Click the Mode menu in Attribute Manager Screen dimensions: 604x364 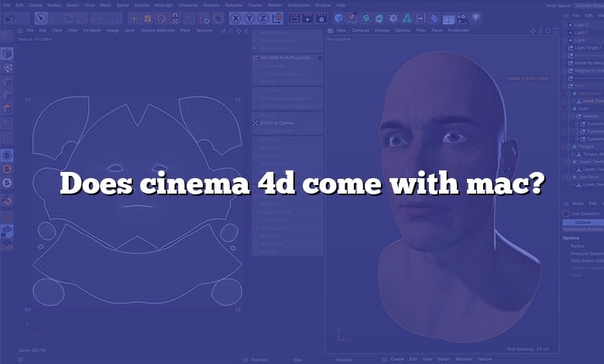[x=578, y=204]
